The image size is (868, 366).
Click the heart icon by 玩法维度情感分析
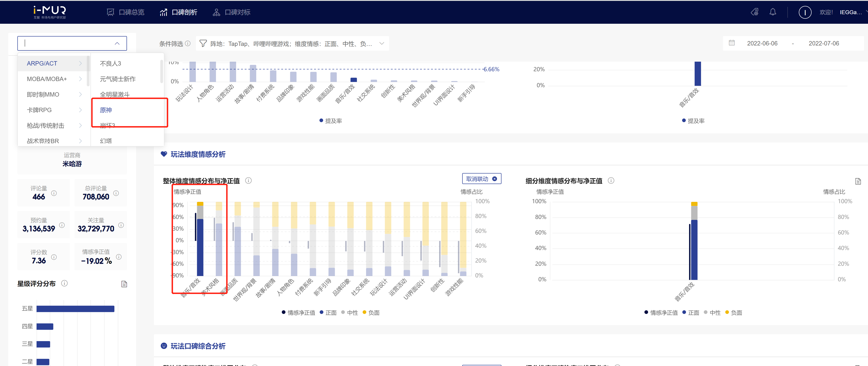tap(164, 154)
